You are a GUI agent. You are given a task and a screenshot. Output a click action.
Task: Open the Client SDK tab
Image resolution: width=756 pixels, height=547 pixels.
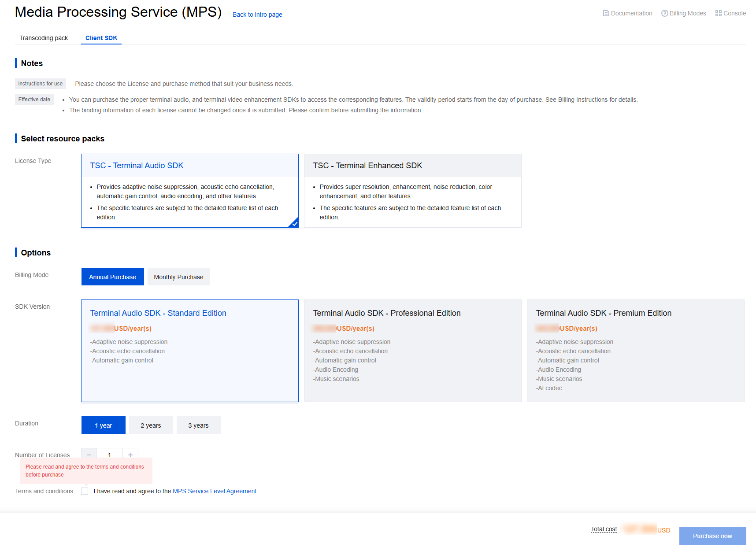[101, 38]
